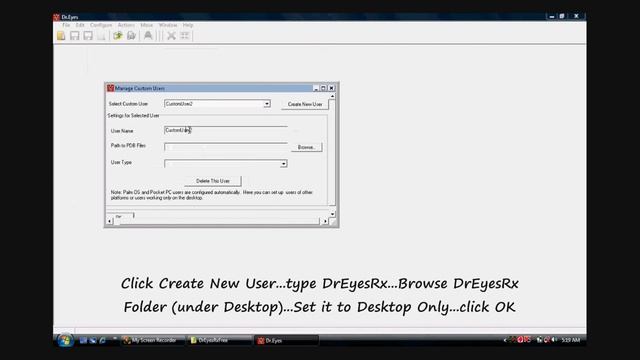The image size is (640, 360).
Task: Click dialog vertical scrollbar down arrow
Action: tap(332, 214)
